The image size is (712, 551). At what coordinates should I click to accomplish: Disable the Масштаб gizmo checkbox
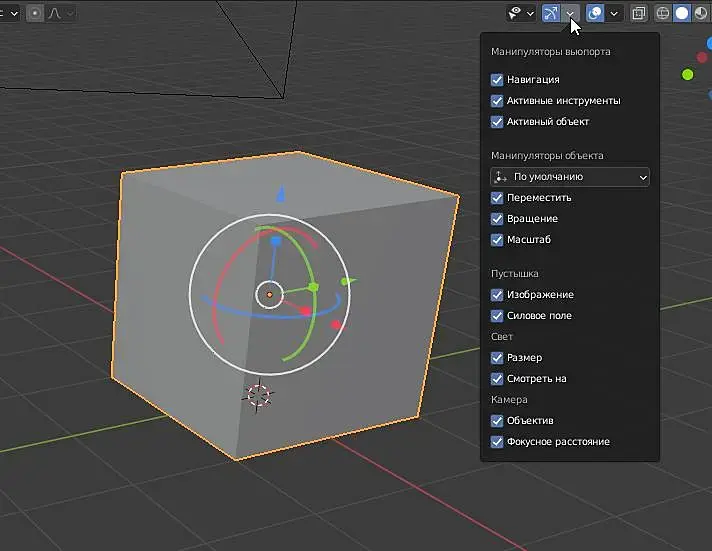pyautogui.click(x=497, y=239)
